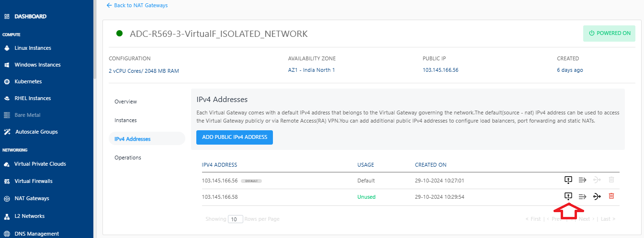644x238 pixels.
Task: Click the IPV4 ADDRESS column header
Action: tap(220, 165)
